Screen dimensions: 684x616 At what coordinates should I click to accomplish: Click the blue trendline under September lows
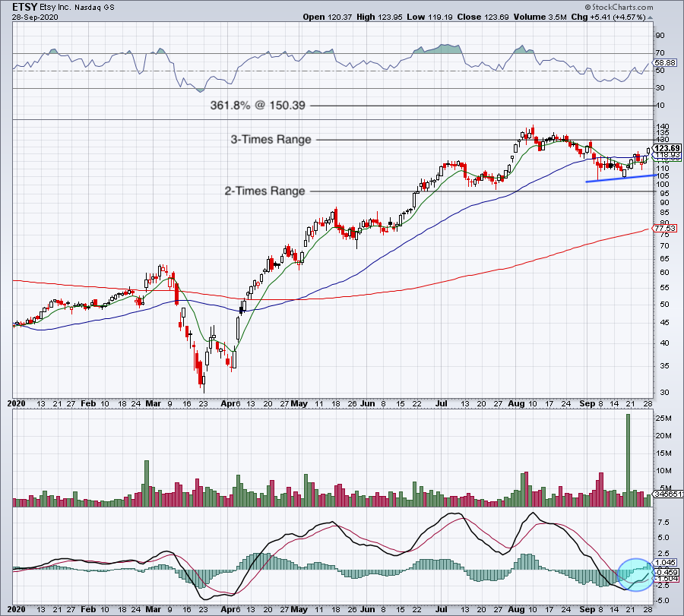point(621,178)
